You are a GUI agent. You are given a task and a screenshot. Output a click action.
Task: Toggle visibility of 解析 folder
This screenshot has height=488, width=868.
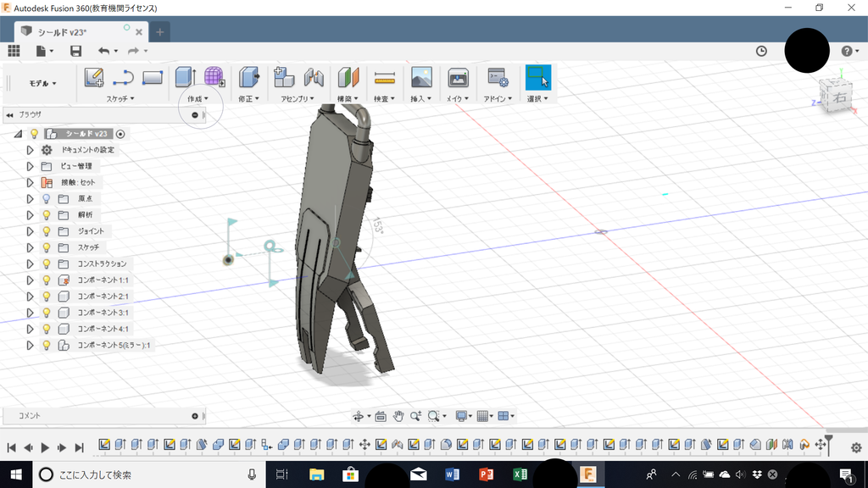(47, 214)
